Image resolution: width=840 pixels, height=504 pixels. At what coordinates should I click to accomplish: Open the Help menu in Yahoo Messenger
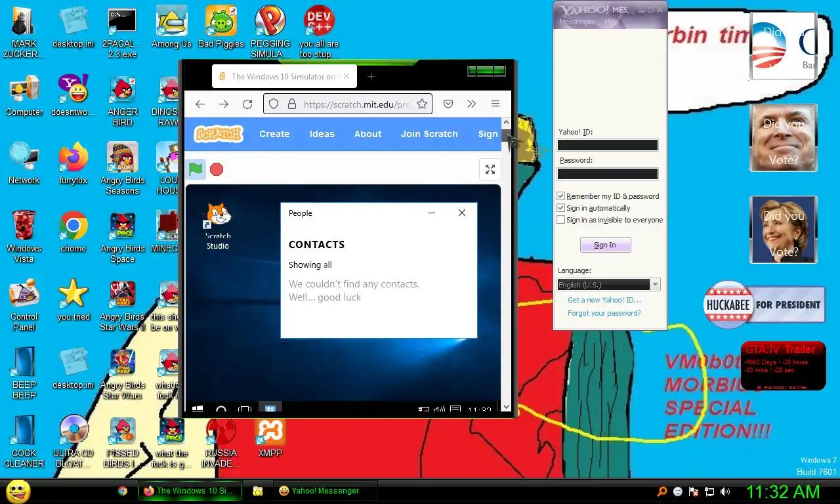(612, 22)
